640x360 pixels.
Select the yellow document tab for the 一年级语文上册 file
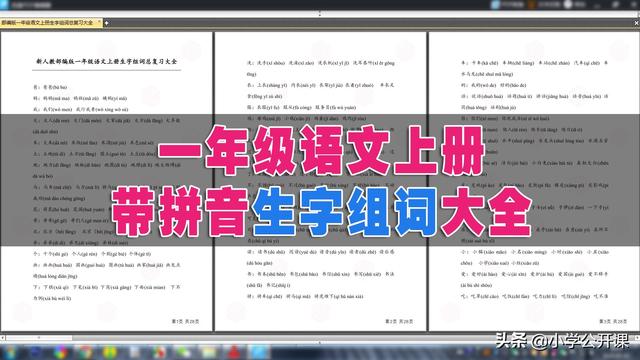(x=51, y=23)
